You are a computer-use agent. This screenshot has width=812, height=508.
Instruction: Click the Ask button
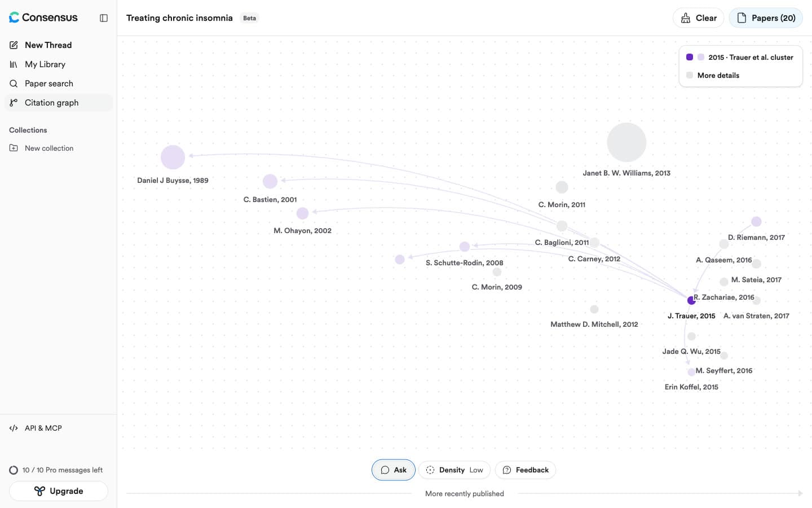pyautogui.click(x=394, y=470)
